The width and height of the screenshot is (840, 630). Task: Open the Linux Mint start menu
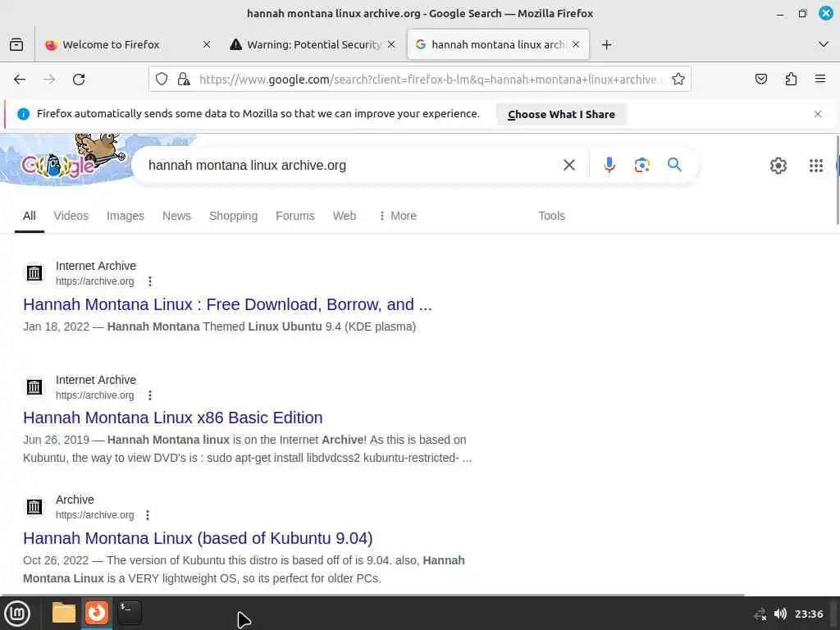pos(17,614)
